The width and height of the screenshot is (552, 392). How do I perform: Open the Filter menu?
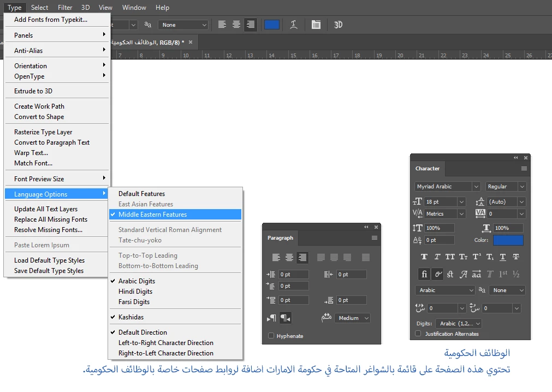(65, 8)
